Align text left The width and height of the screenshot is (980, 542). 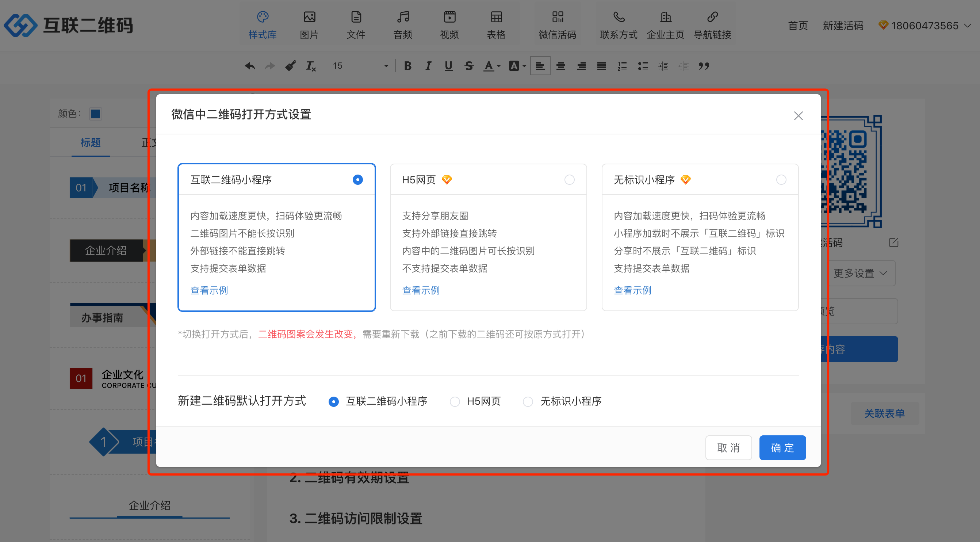(540, 66)
